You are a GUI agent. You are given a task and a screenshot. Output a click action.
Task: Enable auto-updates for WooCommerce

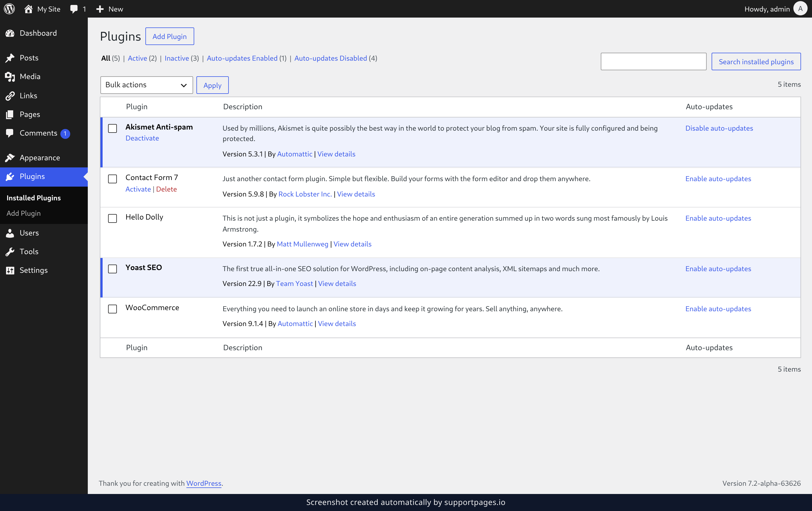coord(718,309)
